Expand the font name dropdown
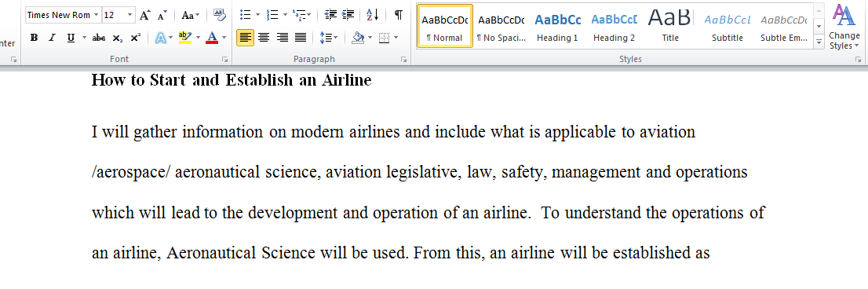Image resolution: width=868 pixels, height=289 pixels. [97, 15]
